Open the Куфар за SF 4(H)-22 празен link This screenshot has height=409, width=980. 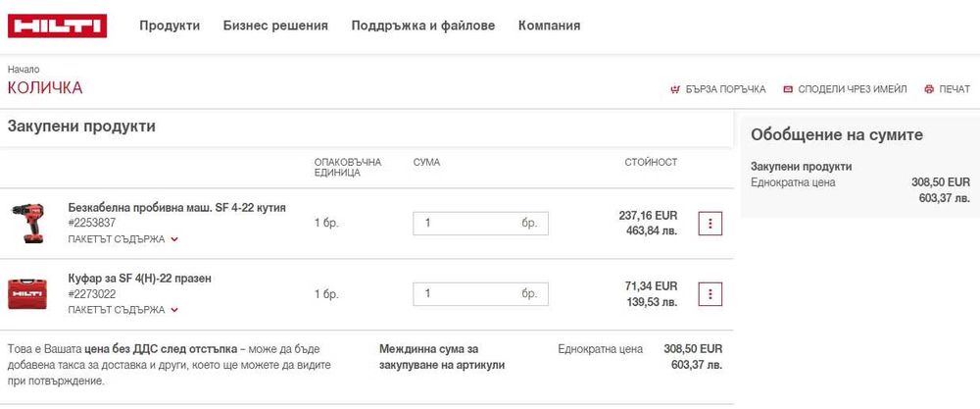139,278
